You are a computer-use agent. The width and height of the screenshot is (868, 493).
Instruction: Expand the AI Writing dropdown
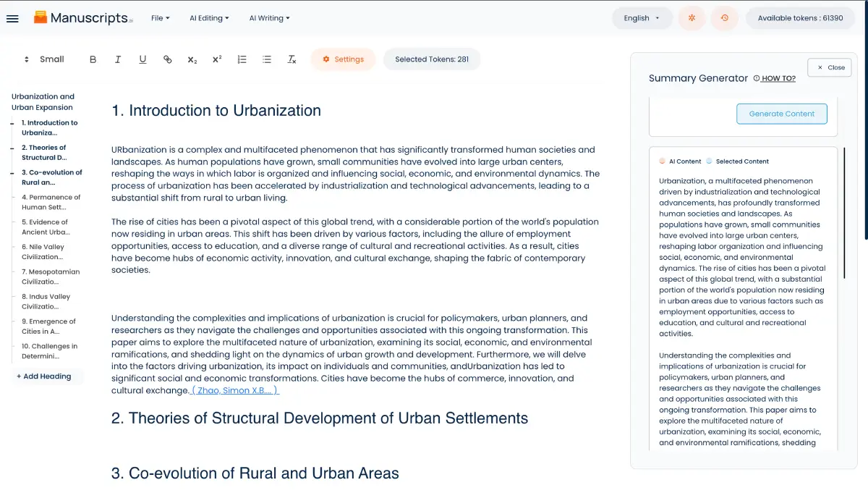[x=269, y=18]
